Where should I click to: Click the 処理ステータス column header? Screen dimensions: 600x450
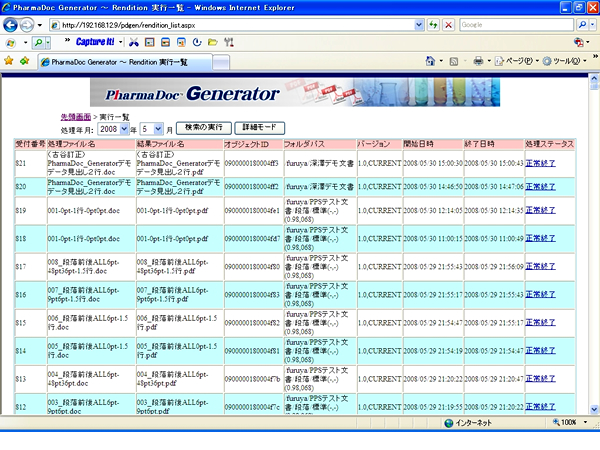[549, 144]
